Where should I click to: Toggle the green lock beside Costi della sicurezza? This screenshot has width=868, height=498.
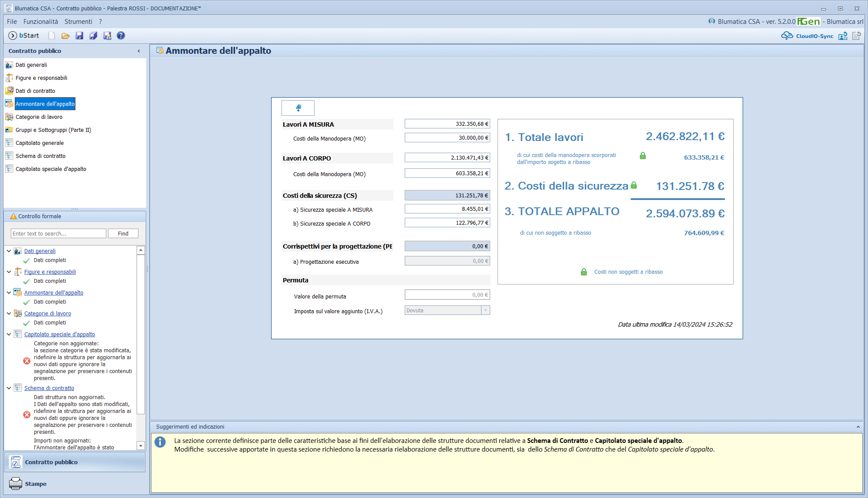point(634,185)
